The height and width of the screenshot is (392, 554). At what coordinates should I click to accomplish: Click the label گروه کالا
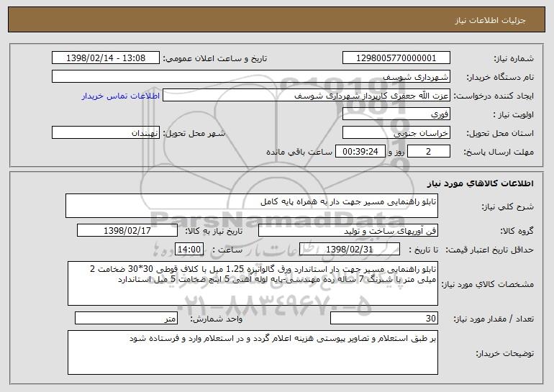click(x=517, y=231)
